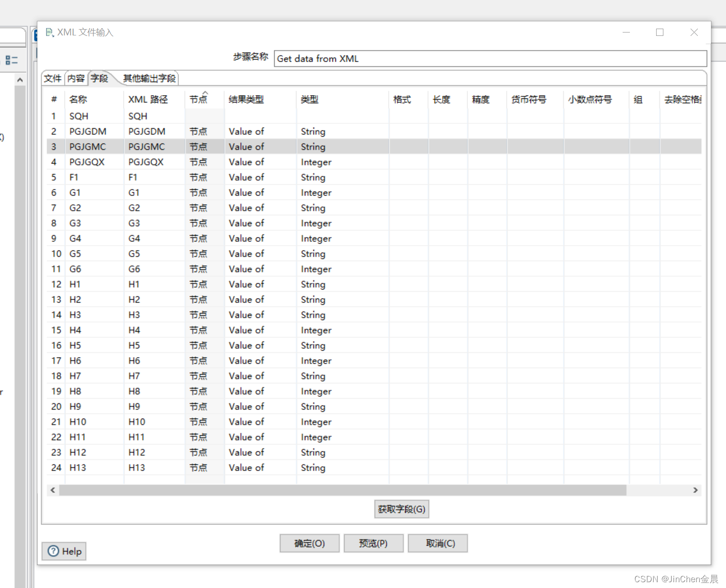Click the Integer type cell in H11 row
This screenshot has height=588, width=726.
click(x=342, y=437)
